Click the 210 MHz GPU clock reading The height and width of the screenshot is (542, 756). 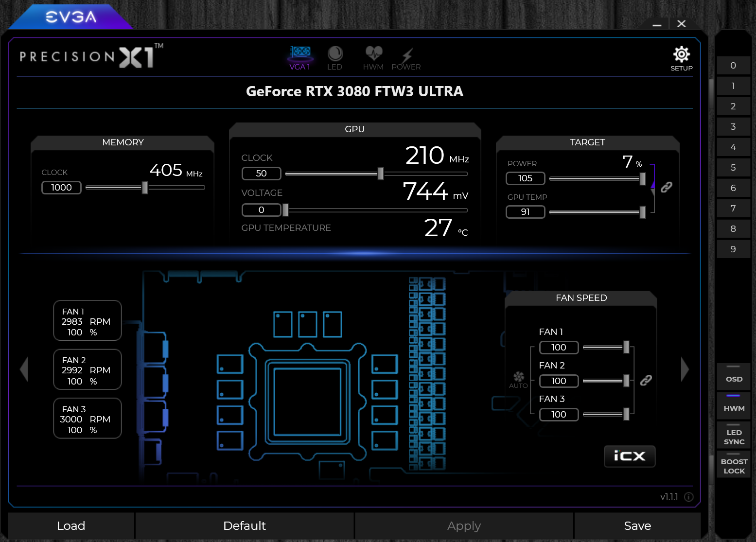(x=437, y=156)
